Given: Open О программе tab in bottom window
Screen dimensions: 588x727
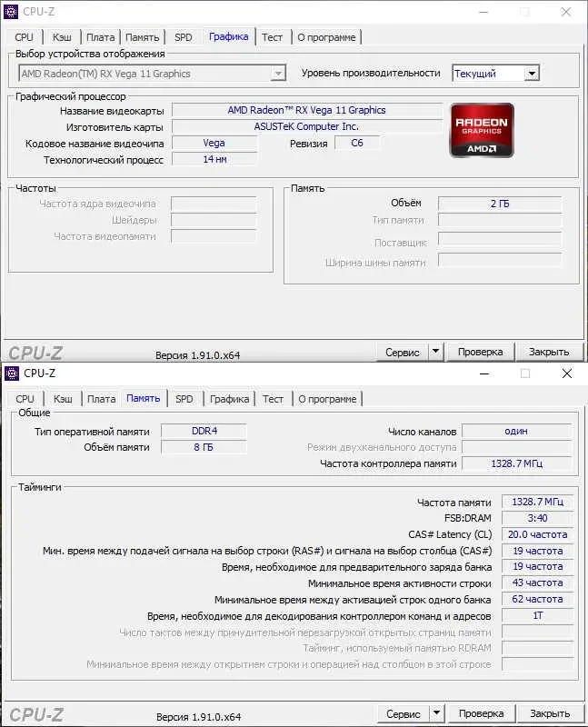Looking at the screenshot, I should [328, 399].
